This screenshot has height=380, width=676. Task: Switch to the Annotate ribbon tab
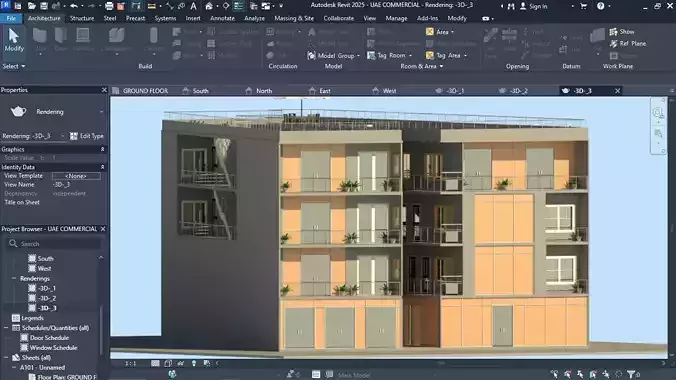[222, 18]
